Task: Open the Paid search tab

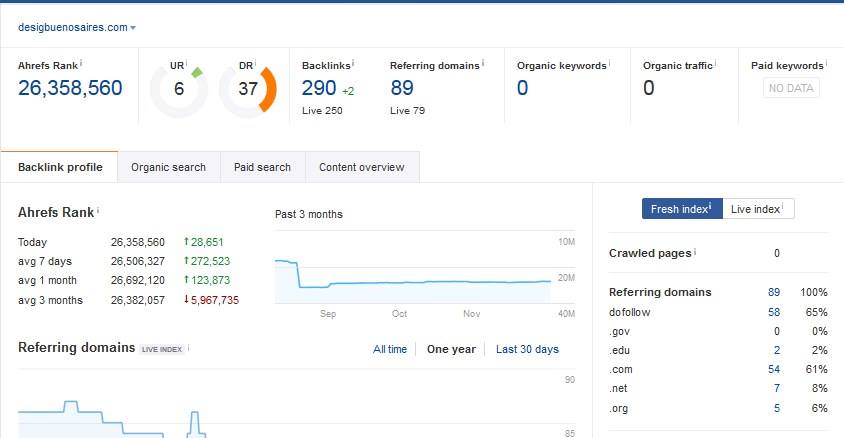Action: [262, 167]
